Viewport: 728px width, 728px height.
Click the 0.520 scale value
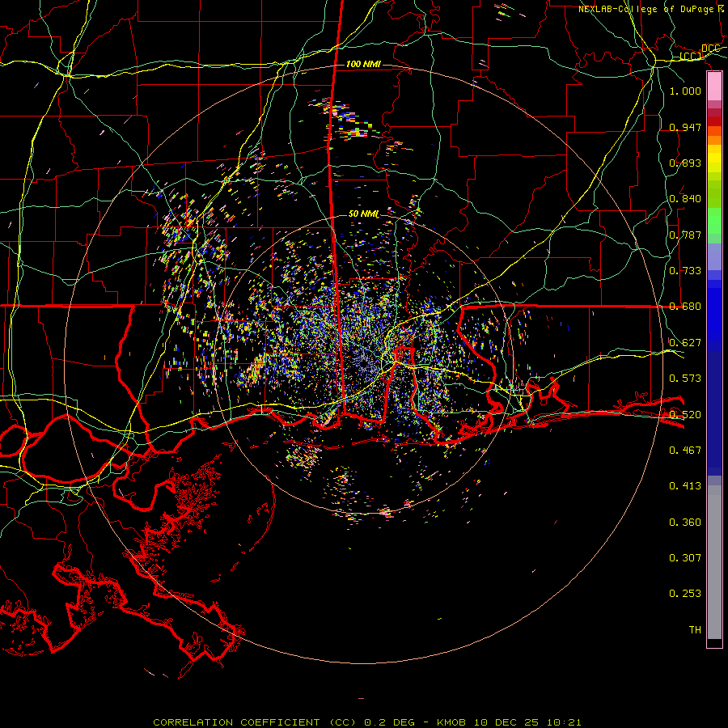[685, 415]
